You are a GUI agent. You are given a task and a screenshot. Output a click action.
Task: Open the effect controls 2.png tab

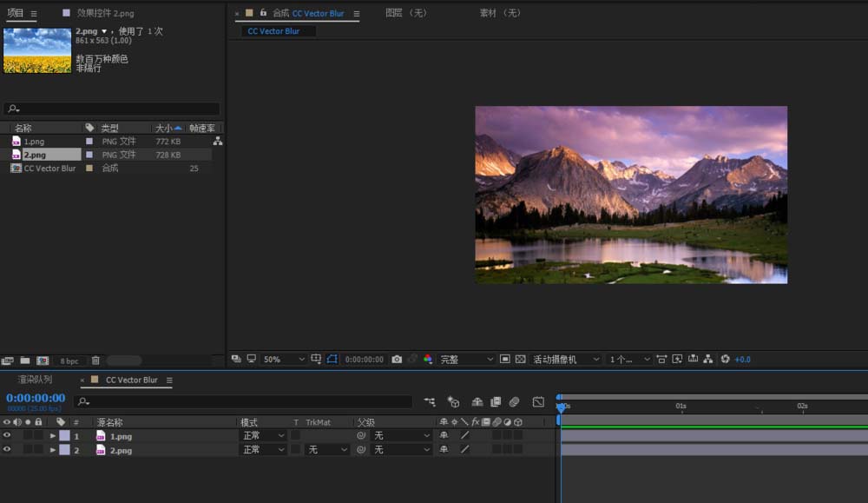105,14
